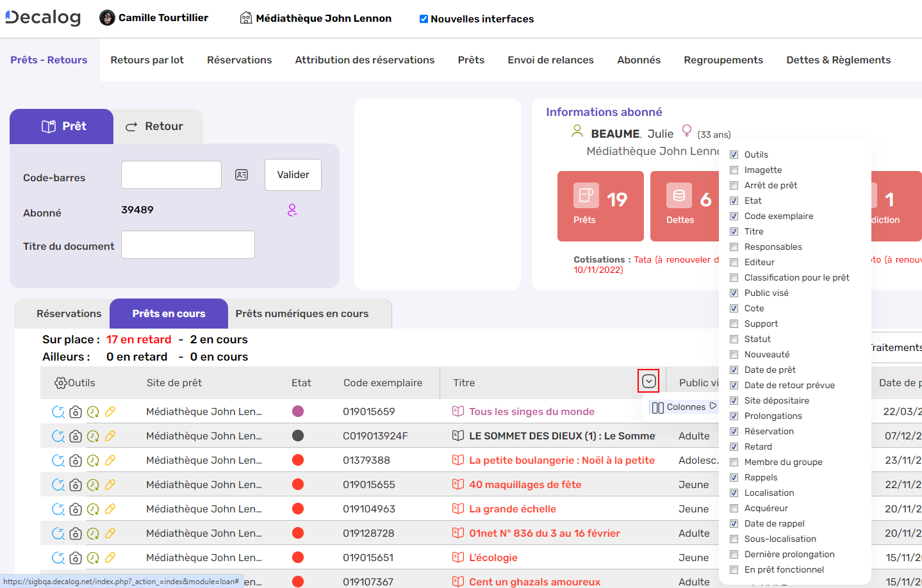Screen dimensions: 922x588
Task: Click the Prêts counter tile showing 19
Action: pos(600,206)
